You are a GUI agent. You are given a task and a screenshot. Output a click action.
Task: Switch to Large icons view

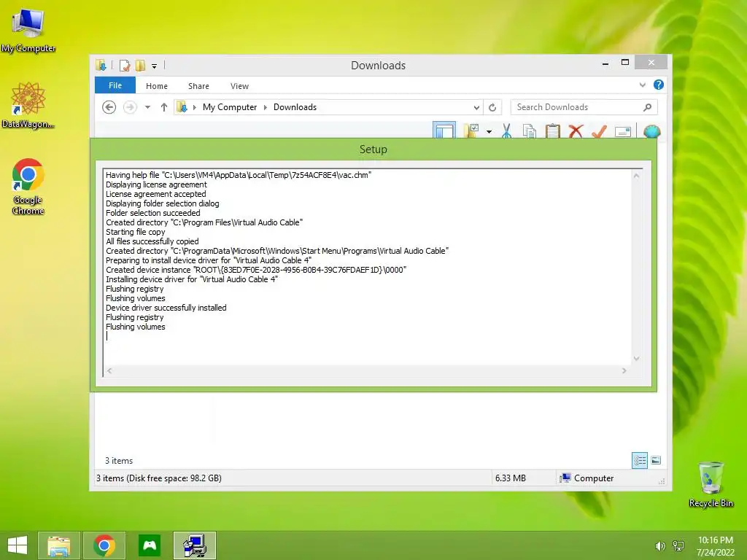pyautogui.click(x=656, y=460)
